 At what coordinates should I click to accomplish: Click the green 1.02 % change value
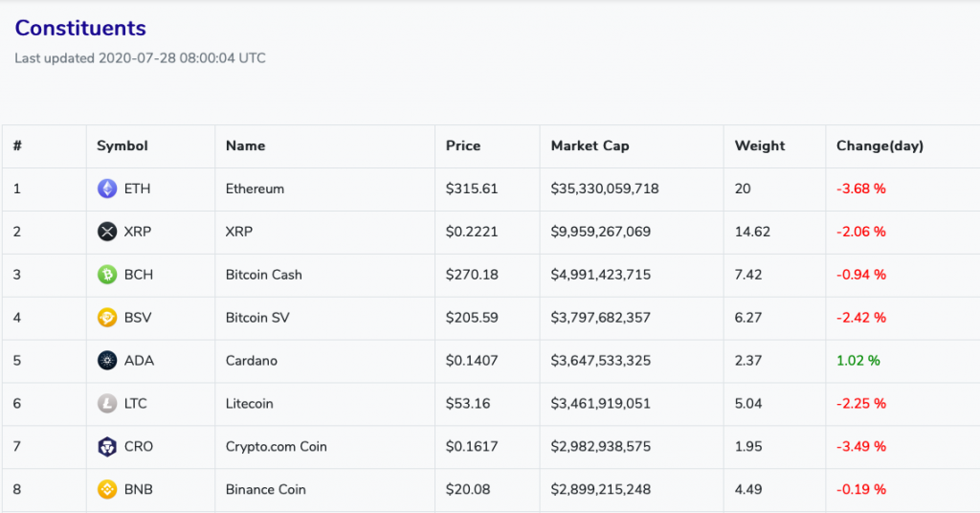pyautogui.click(x=858, y=361)
